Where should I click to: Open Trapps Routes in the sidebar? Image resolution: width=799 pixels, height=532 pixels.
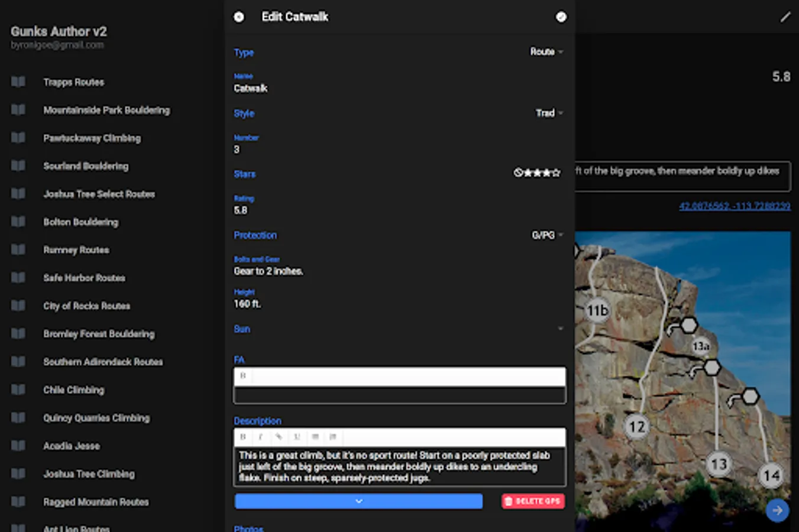point(73,82)
